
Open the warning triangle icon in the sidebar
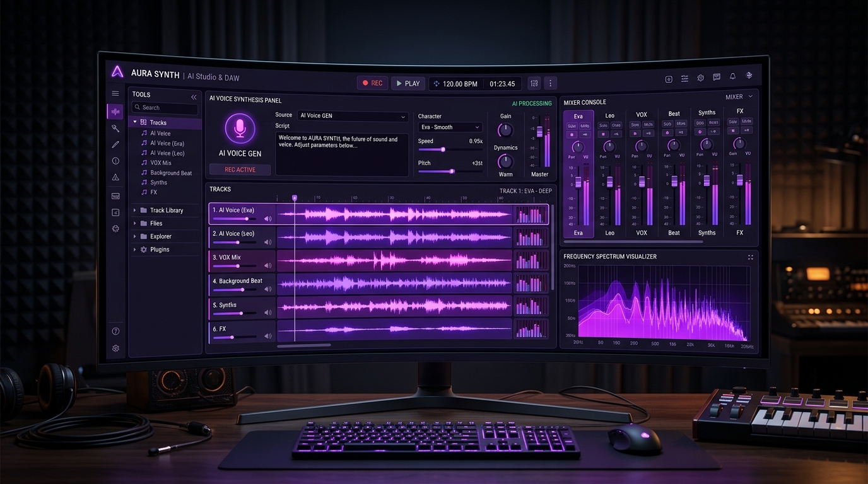[115, 178]
